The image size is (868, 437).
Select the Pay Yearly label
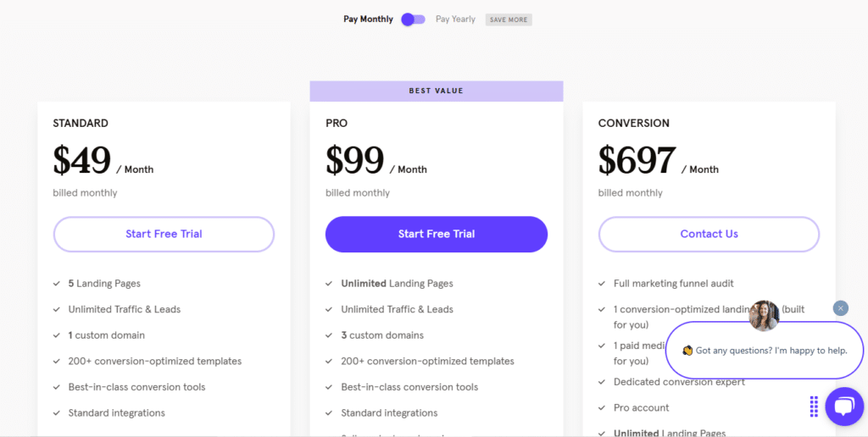point(455,19)
